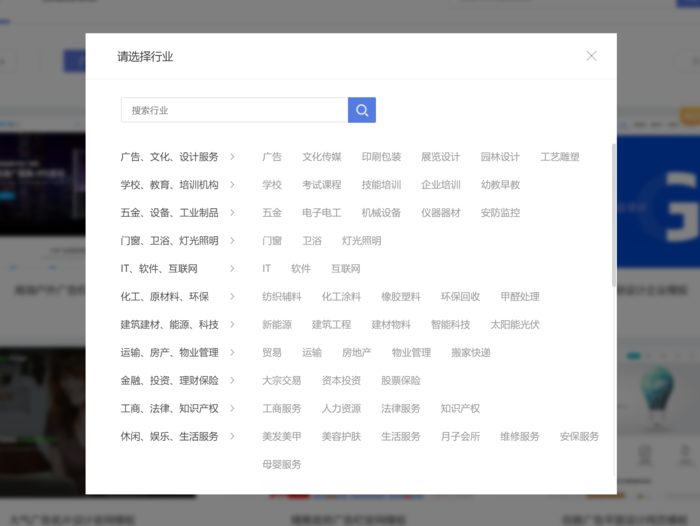Pick the 展览设计 industry
Image resolution: width=700 pixels, height=526 pixels.
tap(441, 157)
